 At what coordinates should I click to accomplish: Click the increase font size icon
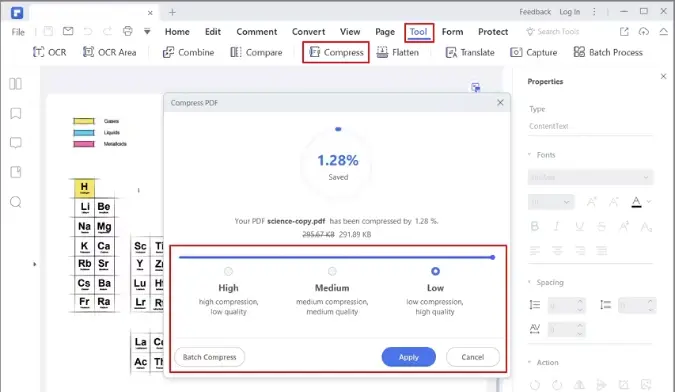[x=592, y=201]
